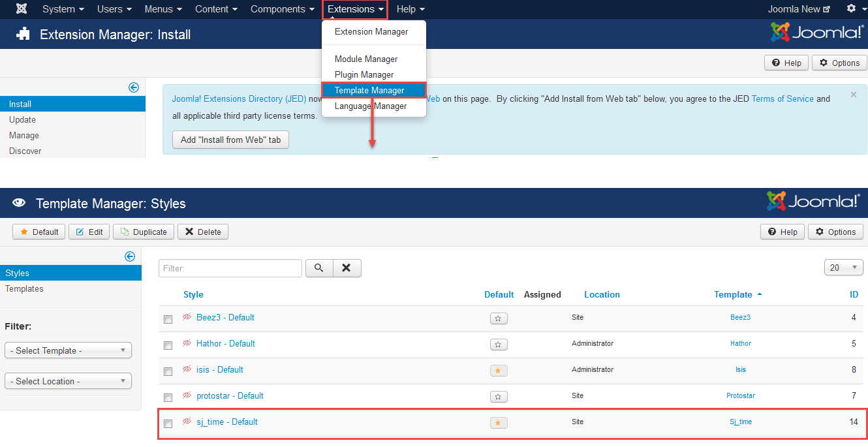The height and width of the screenshot is (447, 868).
Task: Click preview eye icon for protostar - Default
Action: point(187,395)
